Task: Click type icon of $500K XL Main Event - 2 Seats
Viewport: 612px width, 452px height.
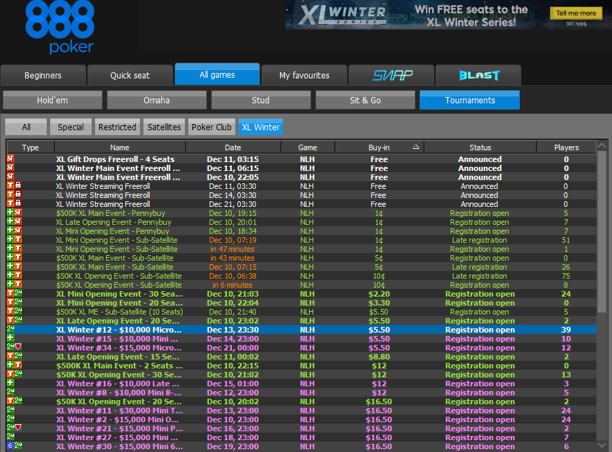Action: tap(14, 365)
